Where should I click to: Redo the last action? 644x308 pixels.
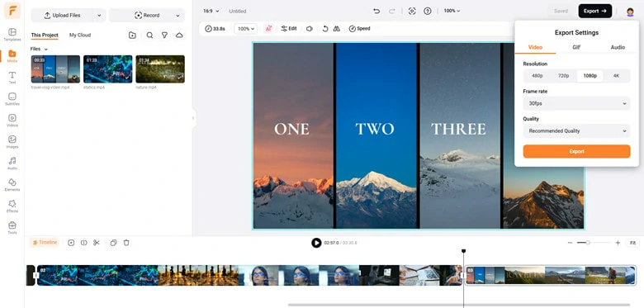(391, 11)
